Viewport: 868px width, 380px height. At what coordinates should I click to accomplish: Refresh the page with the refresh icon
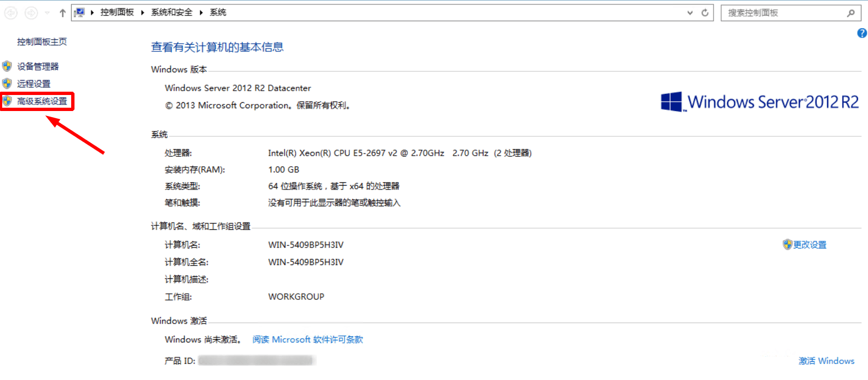click(705, 13)
